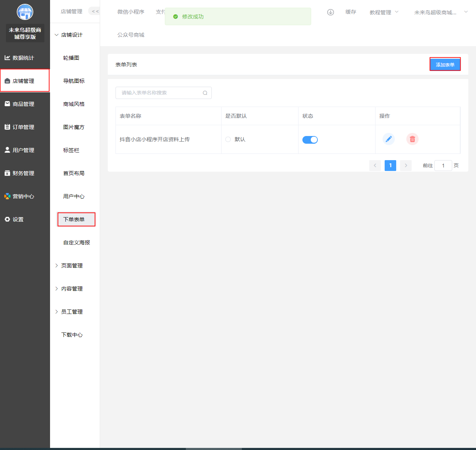Image resolution: width=476 pixels, height=450 pixels.
Task: Switch to the 微信小程序 tab
Action: point(131,12)
